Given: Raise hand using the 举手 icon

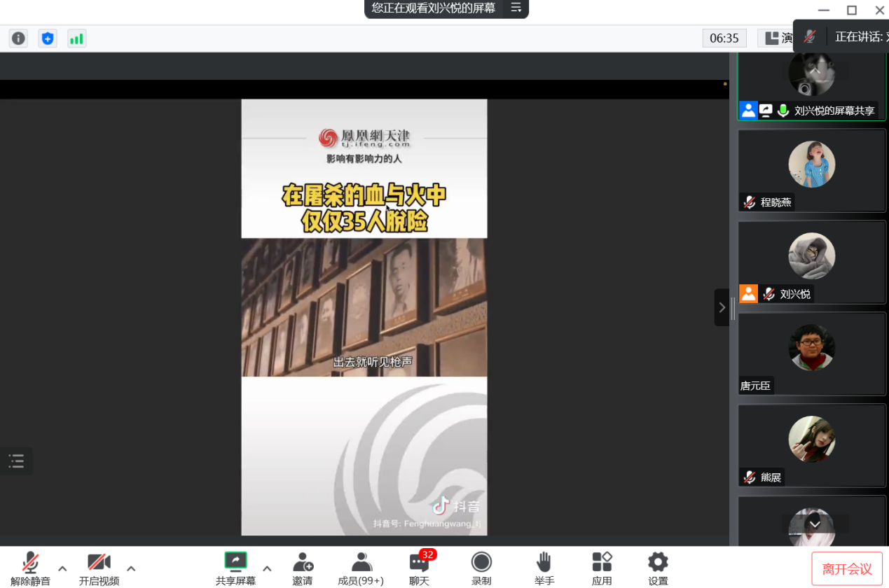Looking at the screenshot, I should tap(544, 568).
